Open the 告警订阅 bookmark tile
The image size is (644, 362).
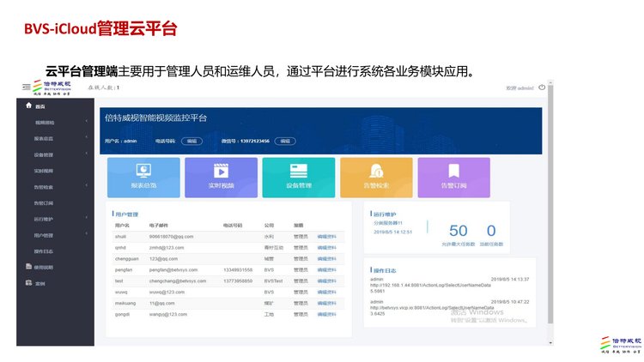453,177
